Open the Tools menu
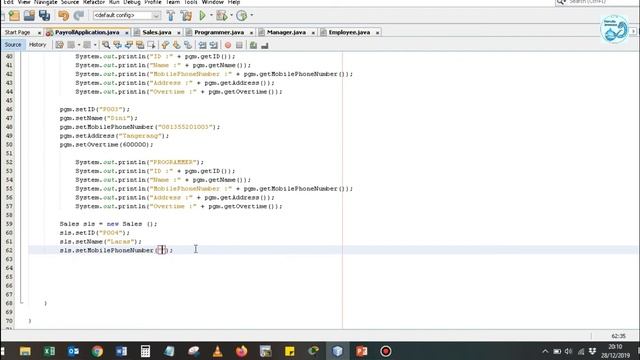Image resolution: width=640 pixels, height=360 pixels. (191, 2)
